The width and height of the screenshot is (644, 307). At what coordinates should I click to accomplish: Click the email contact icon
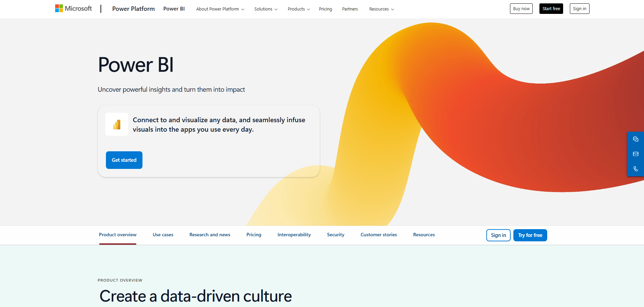[x=636, y=154]
